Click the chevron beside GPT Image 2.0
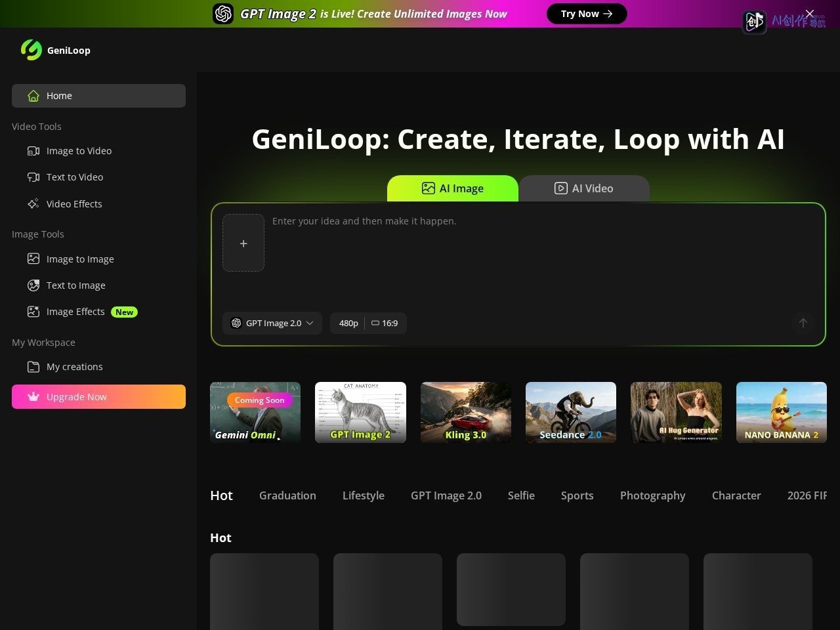 click(x=310, y=323)
